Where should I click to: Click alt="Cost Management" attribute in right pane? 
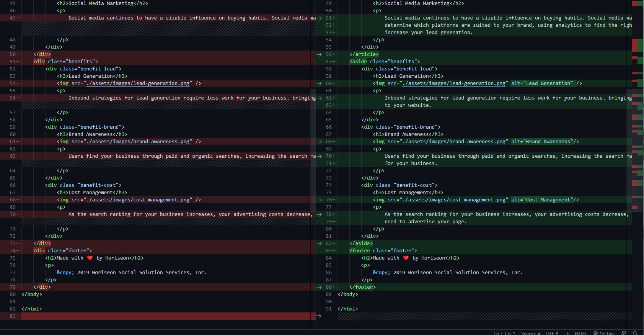tap(542, 200)
